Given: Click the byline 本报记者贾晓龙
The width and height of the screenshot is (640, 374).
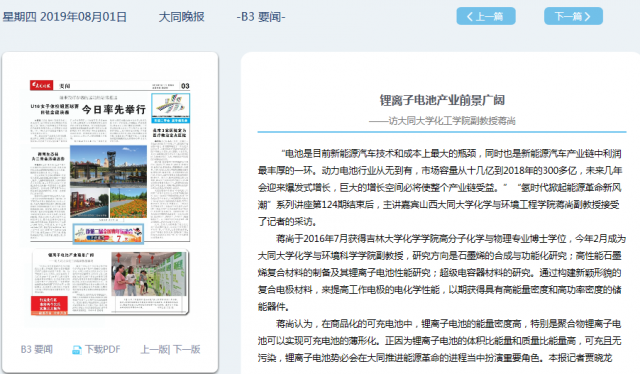Looking at the screenshot, I should (580, 358).
